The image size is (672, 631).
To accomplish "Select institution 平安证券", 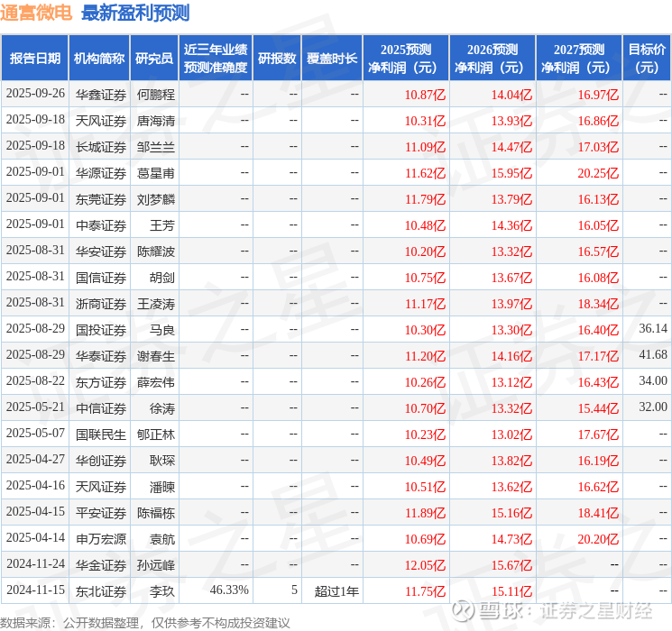I will pyautogui.click(x=101, y=513).
